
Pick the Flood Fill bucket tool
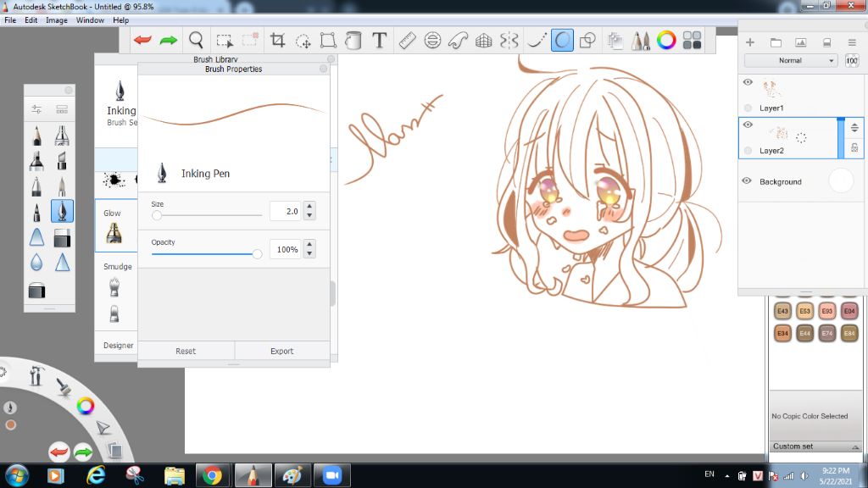pyautogui.click(x=353, y=40)
